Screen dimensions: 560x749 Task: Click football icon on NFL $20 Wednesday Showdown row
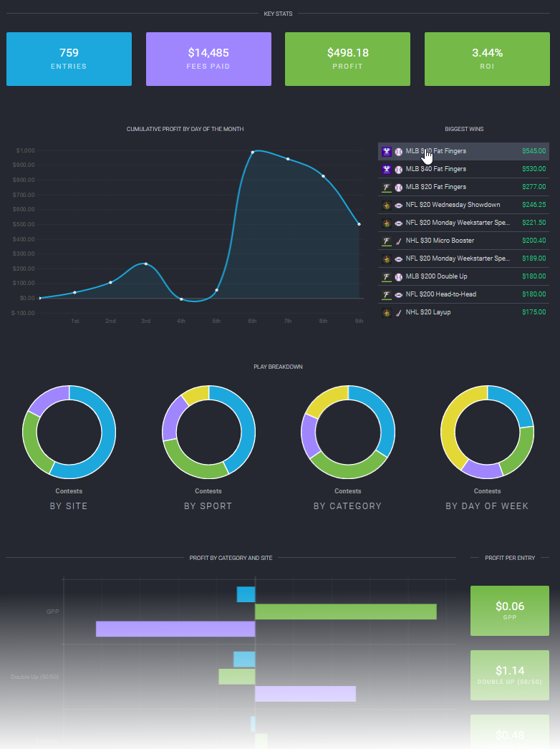tap(398, 206)
